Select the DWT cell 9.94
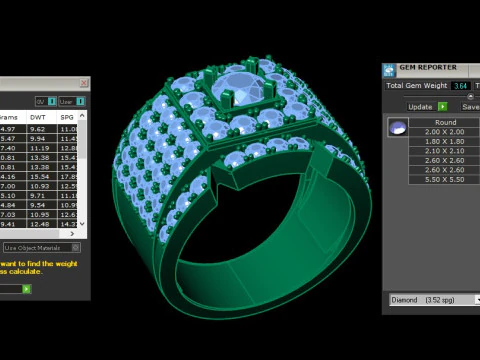480x360 pixels. (x=42, y=138)
